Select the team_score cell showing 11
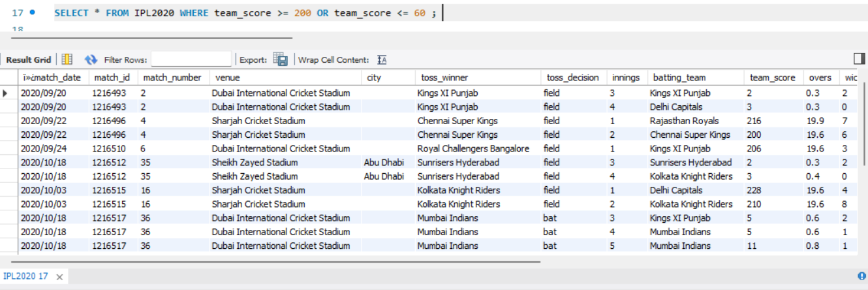 pos(773,246)
